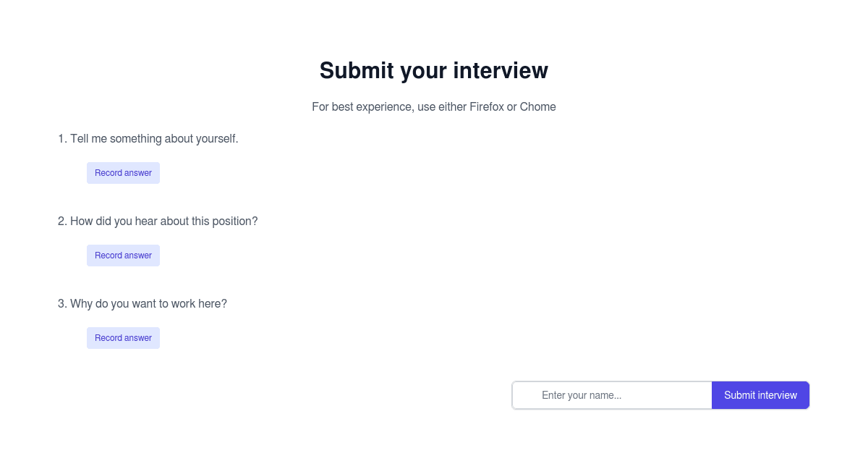The height and width of the screenshot is (456, 868).
Task: Record answer for 'Why do you want to work here'
Action: click(x=123, y=337)
